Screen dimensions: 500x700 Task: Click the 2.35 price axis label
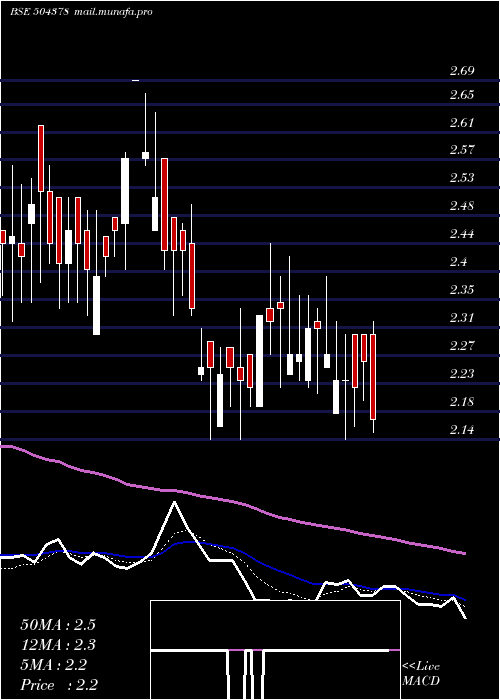462,290
